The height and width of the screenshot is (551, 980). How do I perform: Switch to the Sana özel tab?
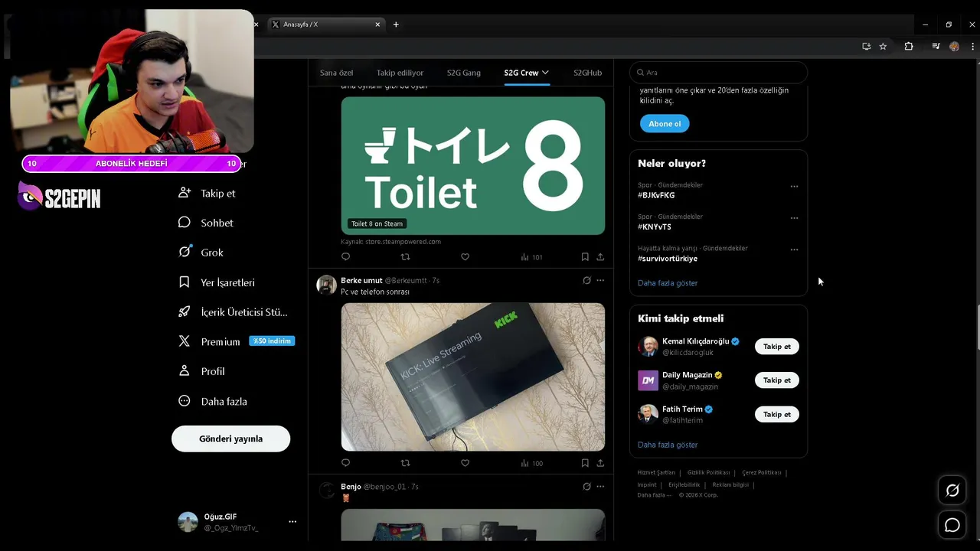click(336, 73)
